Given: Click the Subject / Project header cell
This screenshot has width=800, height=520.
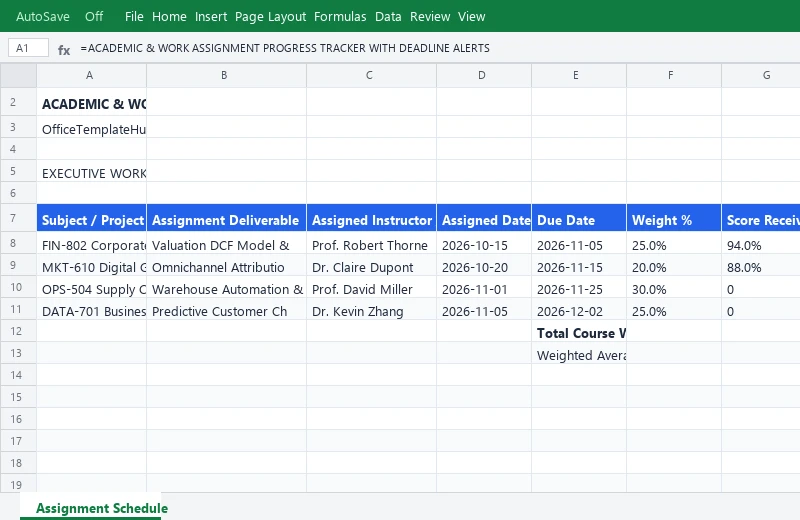Looking at the screenshot, I should pos(91,219).
